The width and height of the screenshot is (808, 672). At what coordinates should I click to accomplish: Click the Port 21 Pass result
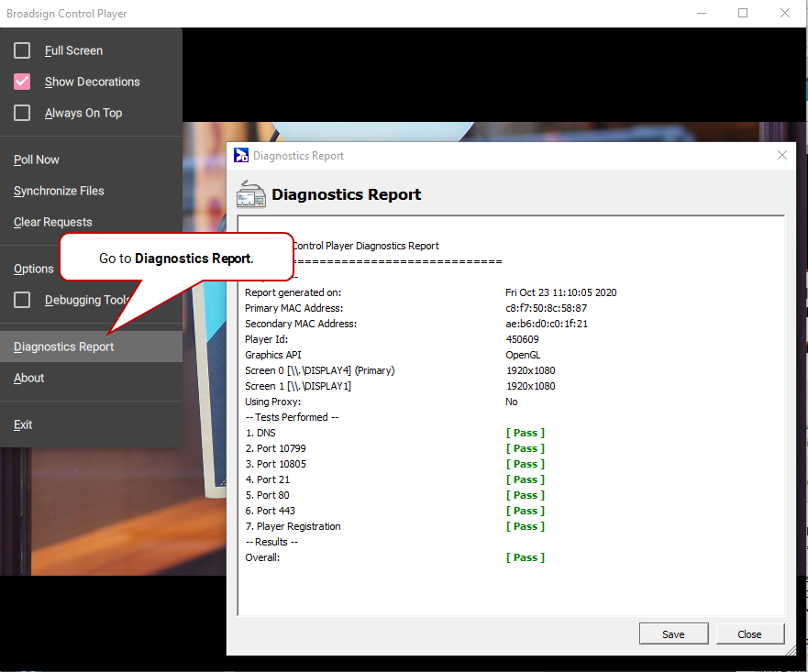[x=526, y=479]
